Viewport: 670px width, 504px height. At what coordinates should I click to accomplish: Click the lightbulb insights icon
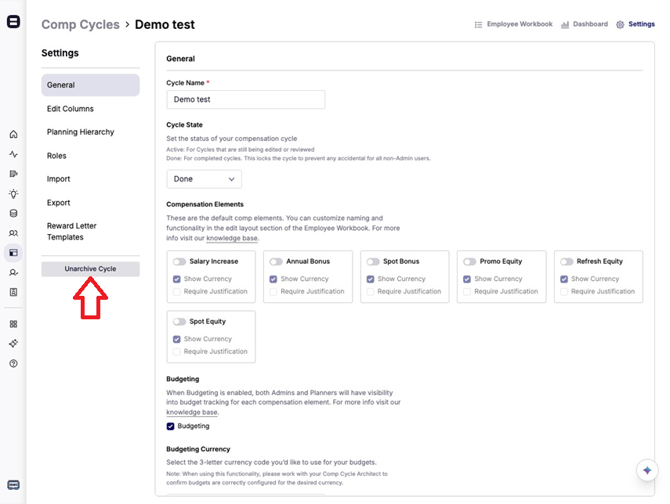[x=13, y=194]
